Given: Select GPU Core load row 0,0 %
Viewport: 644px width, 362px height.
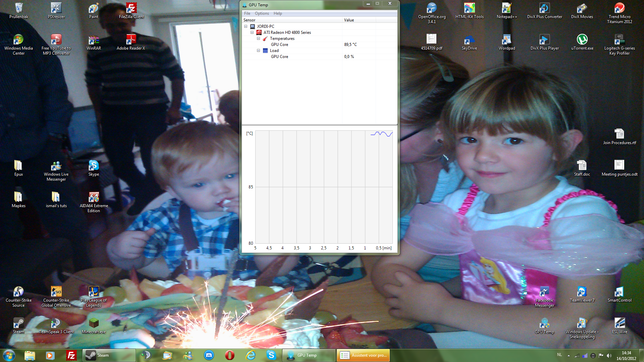Looking at the screenshot, I should coord(319,57).
